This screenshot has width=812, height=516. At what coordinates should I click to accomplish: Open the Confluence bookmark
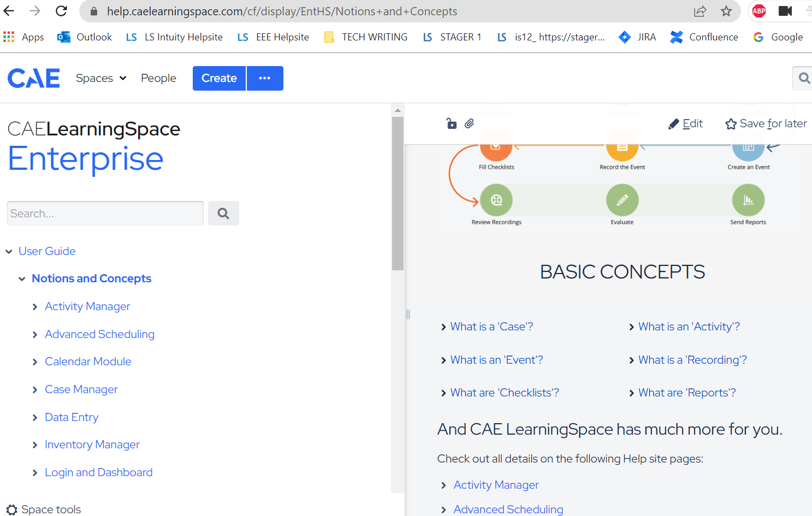coord(704,37)
